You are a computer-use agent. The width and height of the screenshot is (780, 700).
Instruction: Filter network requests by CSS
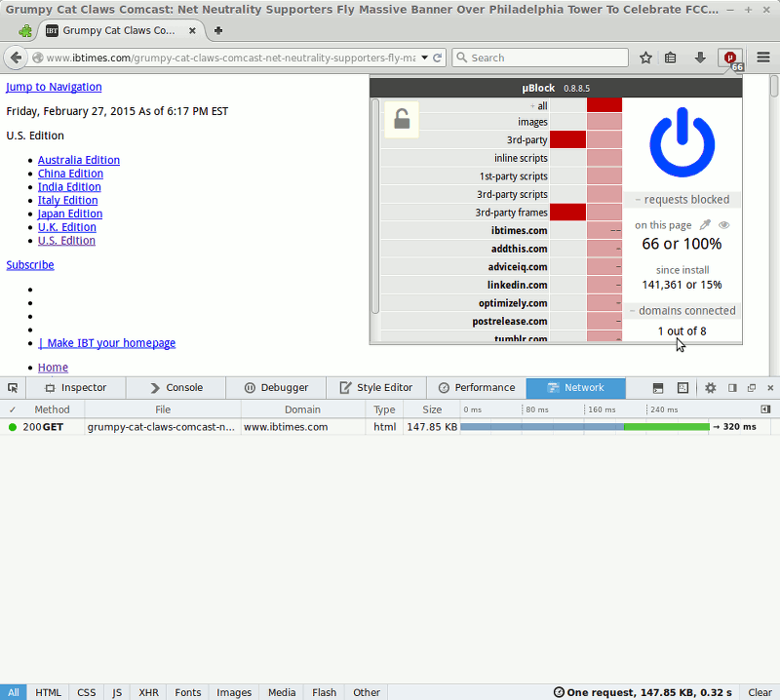(87, 692)
